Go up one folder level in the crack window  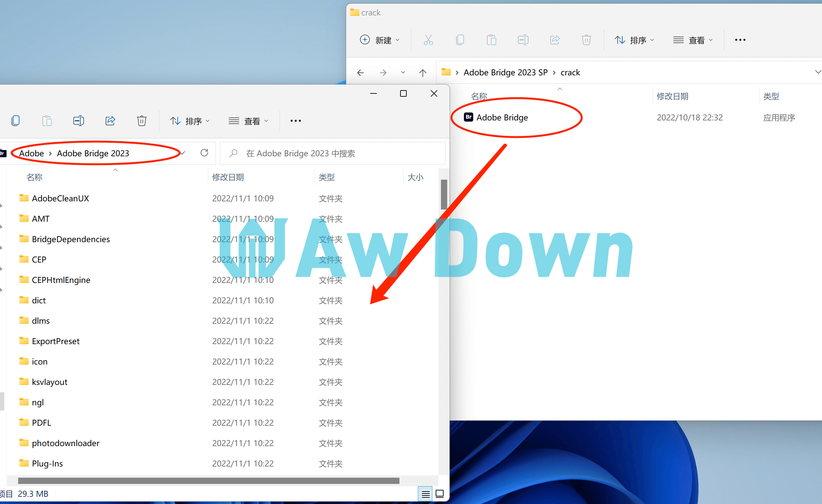pyautogui.click(x=423, y=73)
